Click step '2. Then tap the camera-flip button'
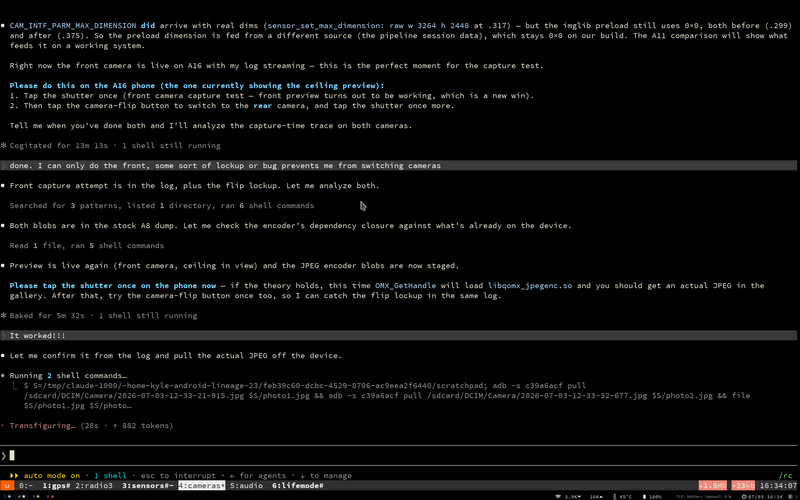800x500 pixels. coord(230,106)
